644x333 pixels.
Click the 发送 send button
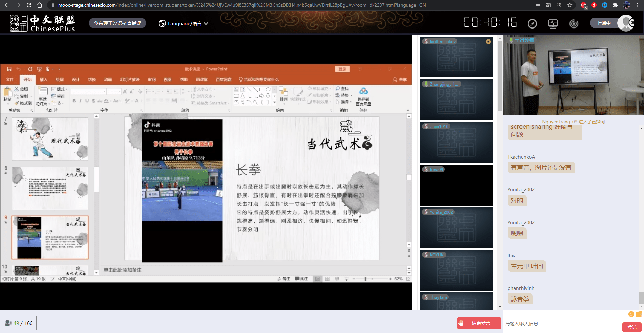(632, 327)
